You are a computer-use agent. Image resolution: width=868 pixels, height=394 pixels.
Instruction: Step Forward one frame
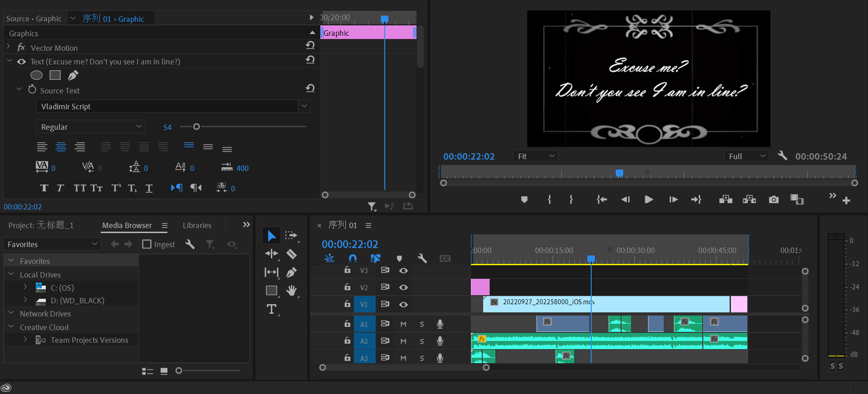[x=673, y=199]
